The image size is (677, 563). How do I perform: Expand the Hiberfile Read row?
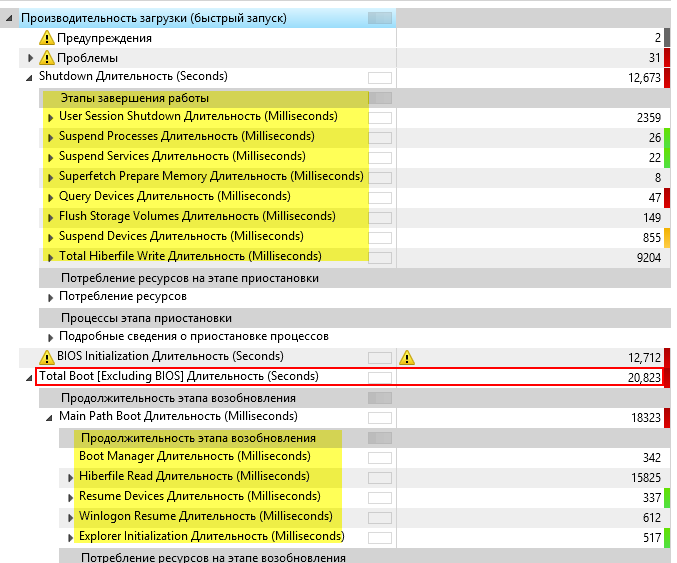tap(71, 477)
